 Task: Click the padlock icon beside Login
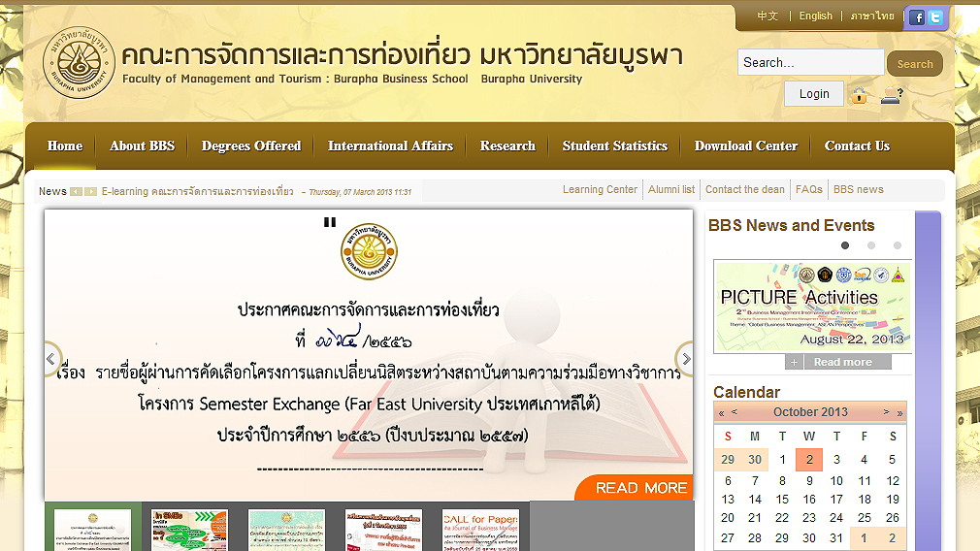tap(860, 95)
